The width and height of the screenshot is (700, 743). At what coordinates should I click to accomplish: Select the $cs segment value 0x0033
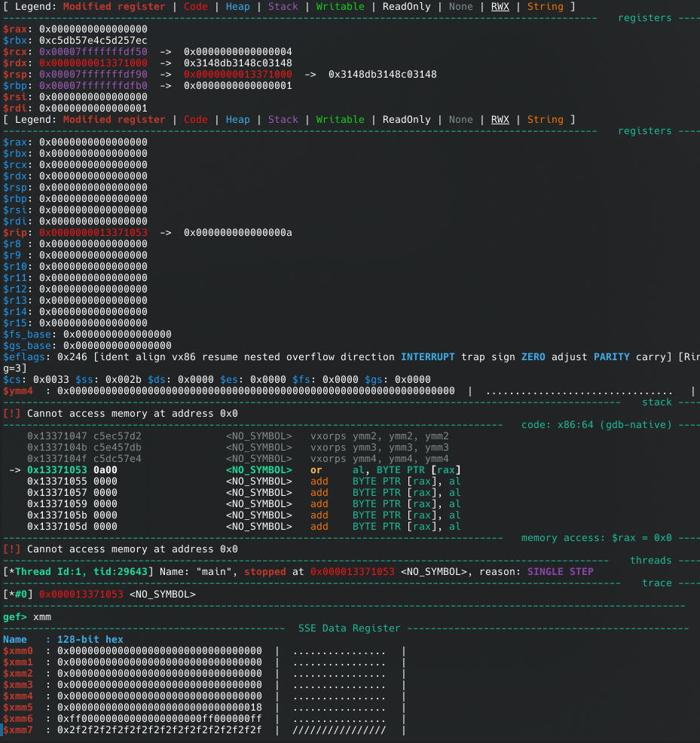pyautogui.click(x=50, y=380)
